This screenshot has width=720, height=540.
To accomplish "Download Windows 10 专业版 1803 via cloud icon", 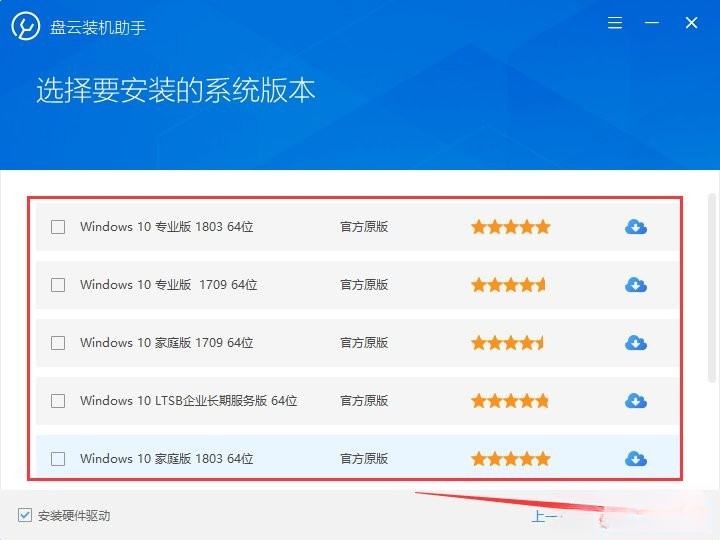I will [636, 227].
